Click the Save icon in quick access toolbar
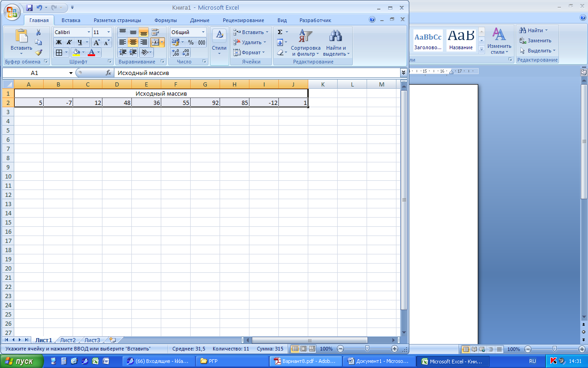The width and height of the screenshot is (588, 368). pos(29,8)
